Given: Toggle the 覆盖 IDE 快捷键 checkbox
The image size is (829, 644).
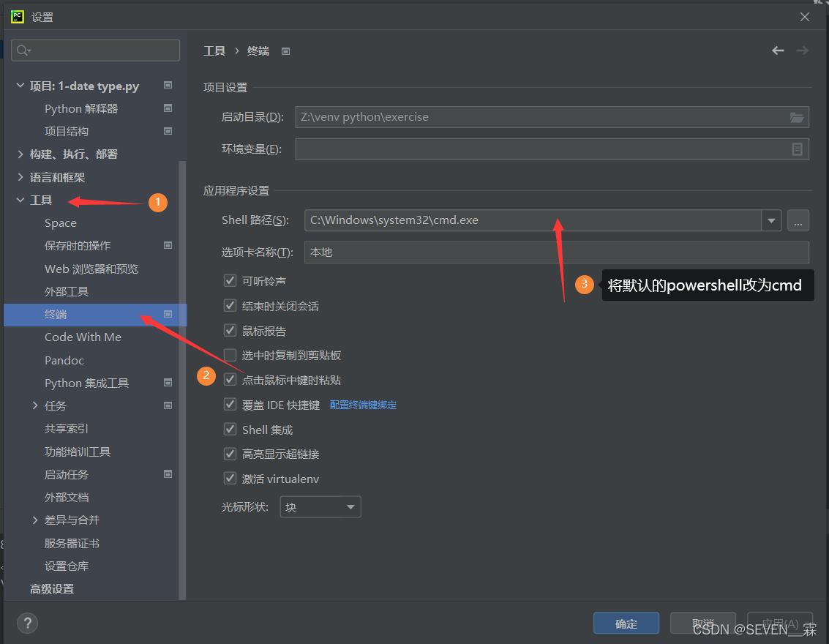Looking at the screenshot, I should coord(230,404).
